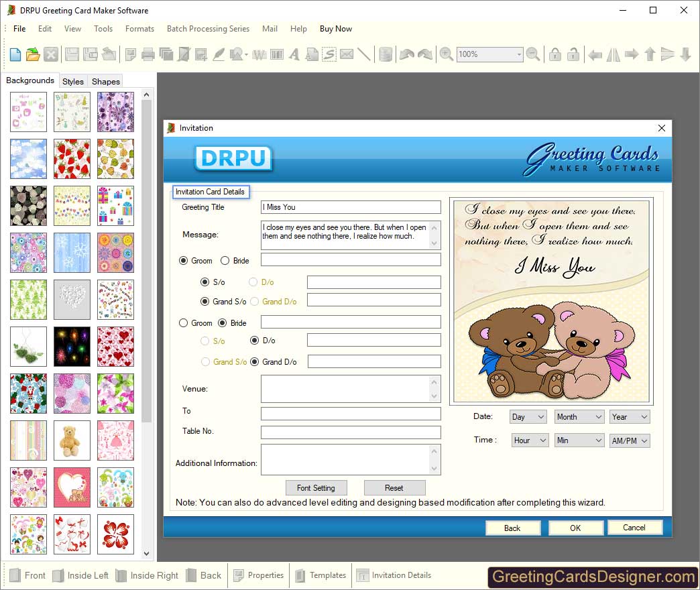This screenshot has height=590, width=700.
Task: Open the 100% zoom level dropdown
Action: pyautogui.click(x=519, y=54)
